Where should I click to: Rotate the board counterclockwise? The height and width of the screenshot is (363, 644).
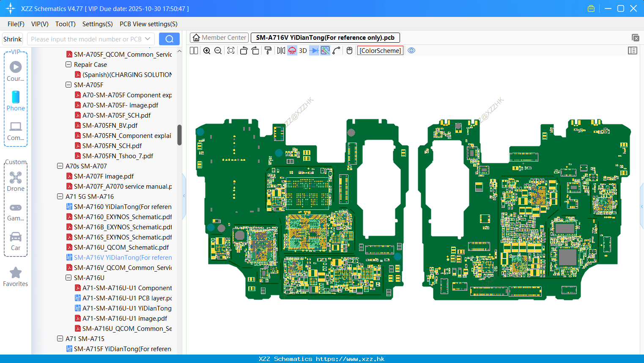[x=244, y=51]
